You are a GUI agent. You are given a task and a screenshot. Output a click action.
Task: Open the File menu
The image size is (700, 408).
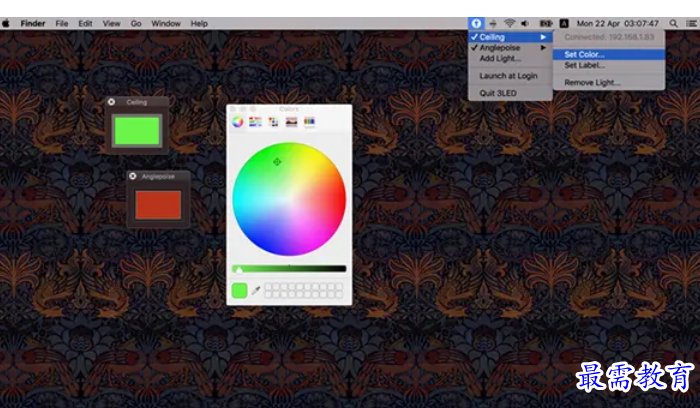pyautogui.click(x=62, y=23)
